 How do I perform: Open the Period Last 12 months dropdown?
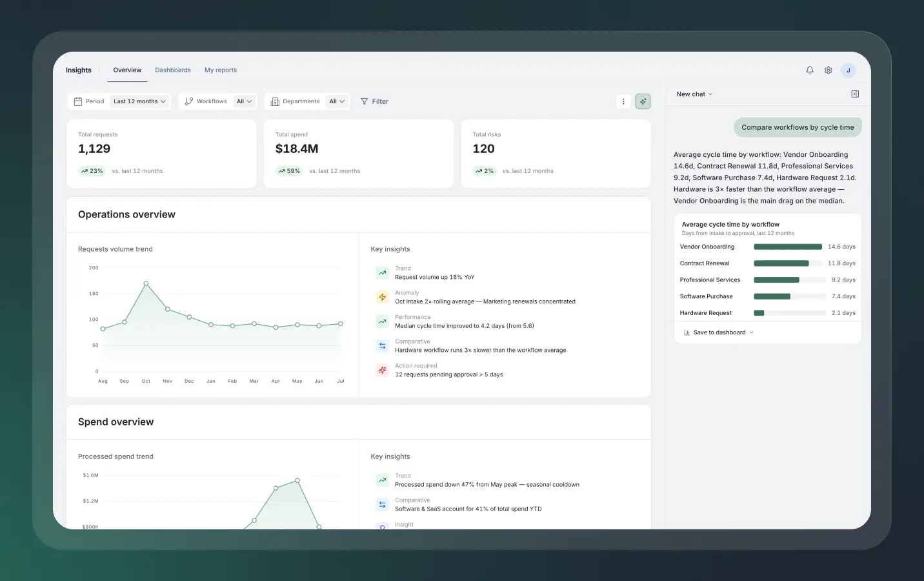pyautogui.click(x=140, y=101)
